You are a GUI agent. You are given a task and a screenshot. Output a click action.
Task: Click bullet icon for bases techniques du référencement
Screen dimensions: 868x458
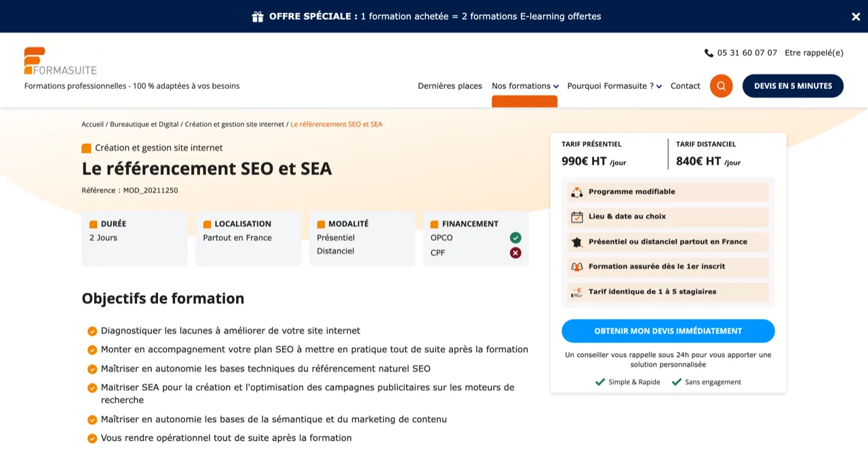tap(92, 369)
